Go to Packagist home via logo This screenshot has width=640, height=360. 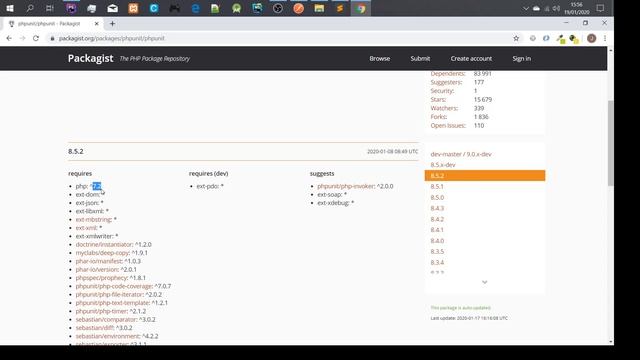click(x=91, y=58)
